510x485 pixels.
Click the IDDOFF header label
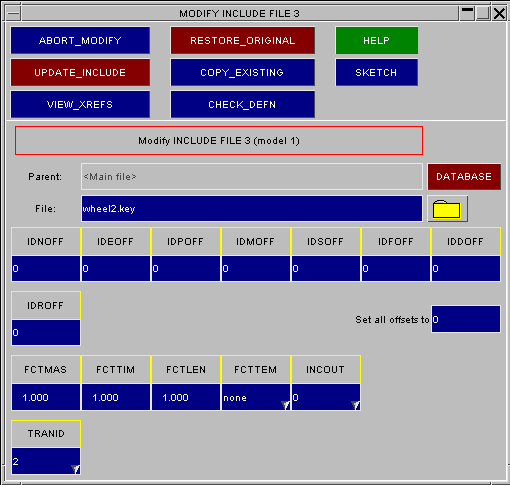pyautogui.click(x=466, y=242)
